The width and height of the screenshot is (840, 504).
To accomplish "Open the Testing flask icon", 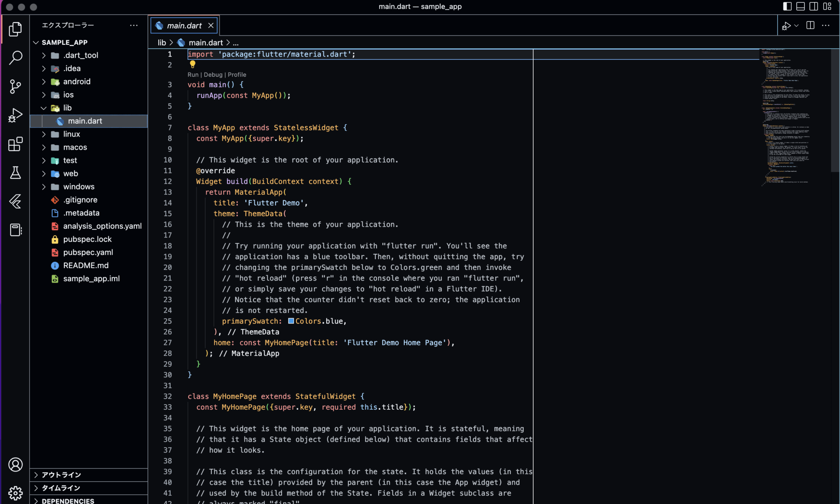I will tap(15, 173).
